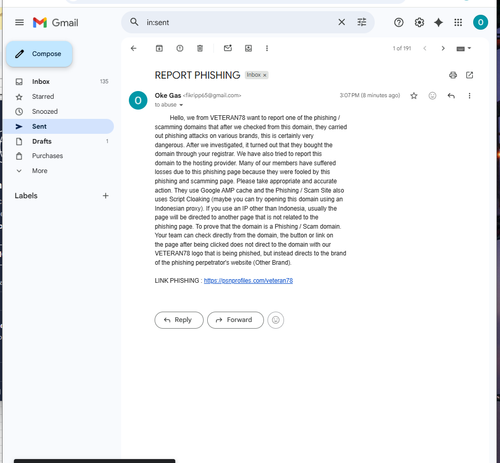Image resolution: width=500 pixels, height=463 pixels.
Task: Clear the search with the X icon
Action: 341,22
